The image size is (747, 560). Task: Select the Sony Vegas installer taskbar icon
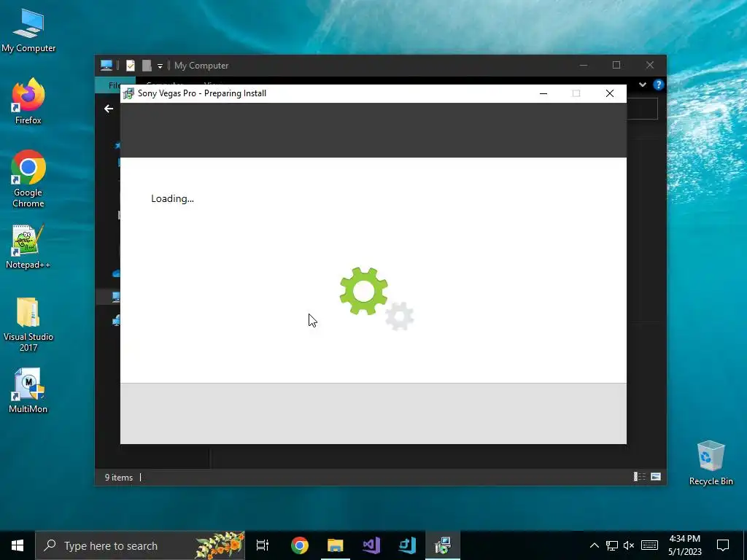coord(443,545)
